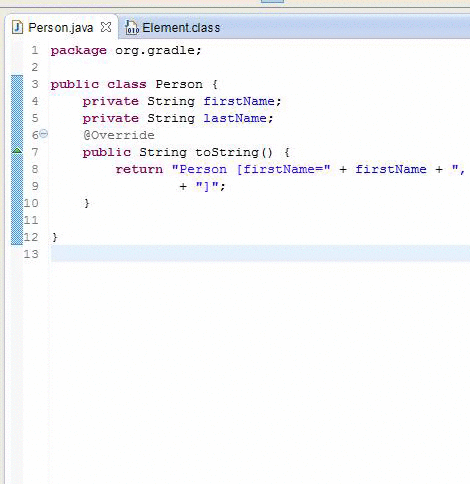Close the Person.java editor tab
470x484 pixels.
(x=106, y=27)
